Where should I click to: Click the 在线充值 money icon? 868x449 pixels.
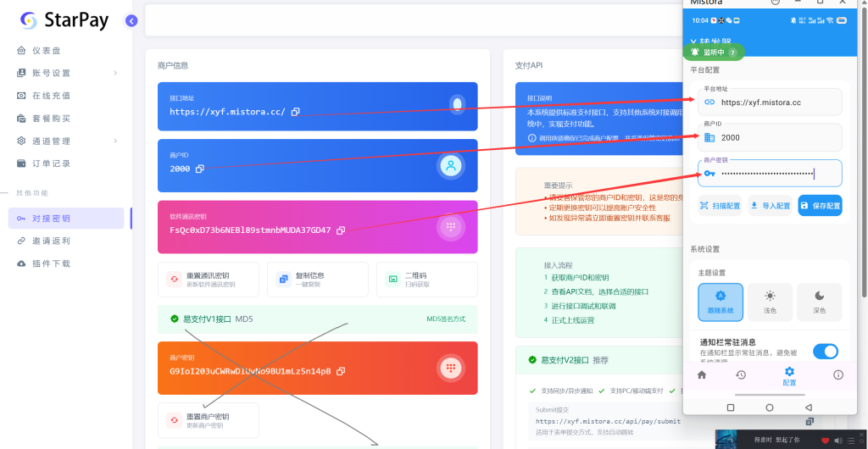21,96
